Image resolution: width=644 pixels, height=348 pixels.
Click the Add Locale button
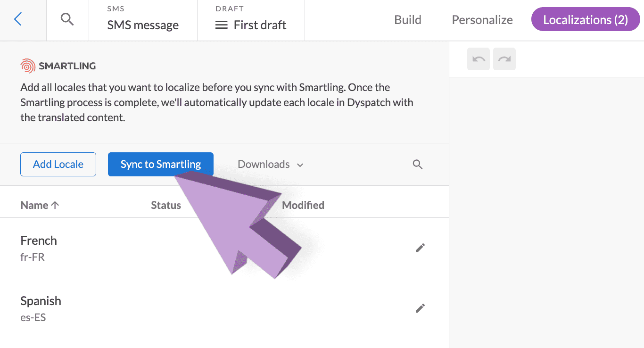(58, 164)
